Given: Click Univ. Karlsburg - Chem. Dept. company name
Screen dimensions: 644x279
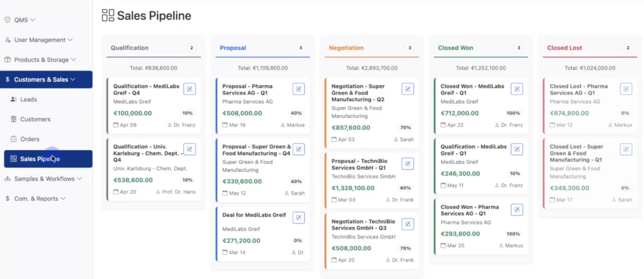Looking at the screenshot, I should pyautogui.click(x=150, y=168).
